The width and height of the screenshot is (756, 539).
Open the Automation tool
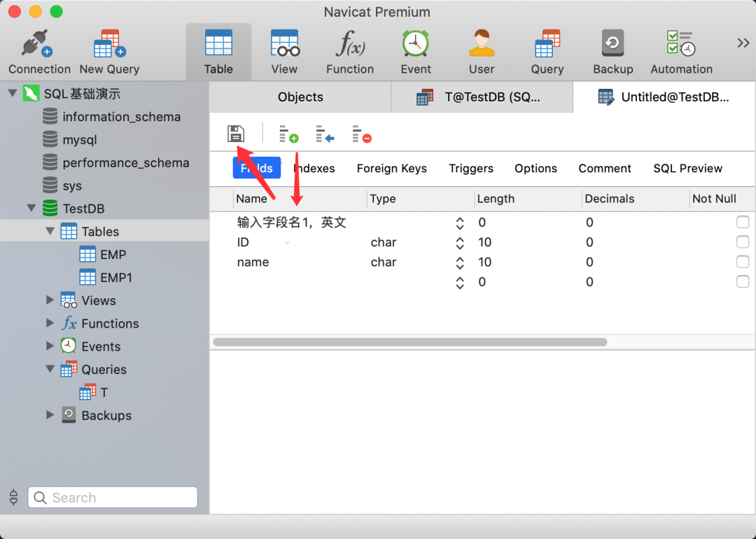[x=681, y=51]
